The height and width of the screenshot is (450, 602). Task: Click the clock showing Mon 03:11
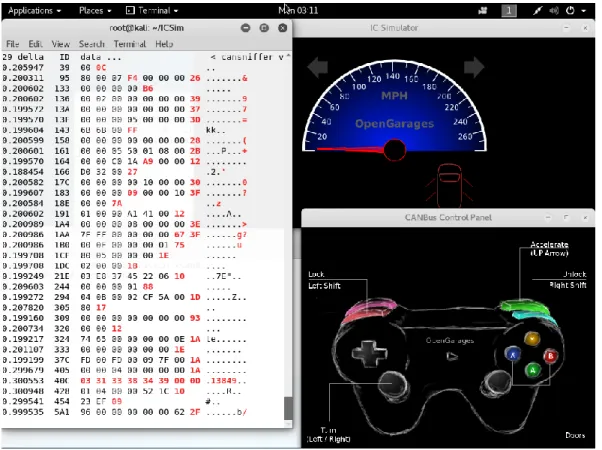click(x=298, y=10)
